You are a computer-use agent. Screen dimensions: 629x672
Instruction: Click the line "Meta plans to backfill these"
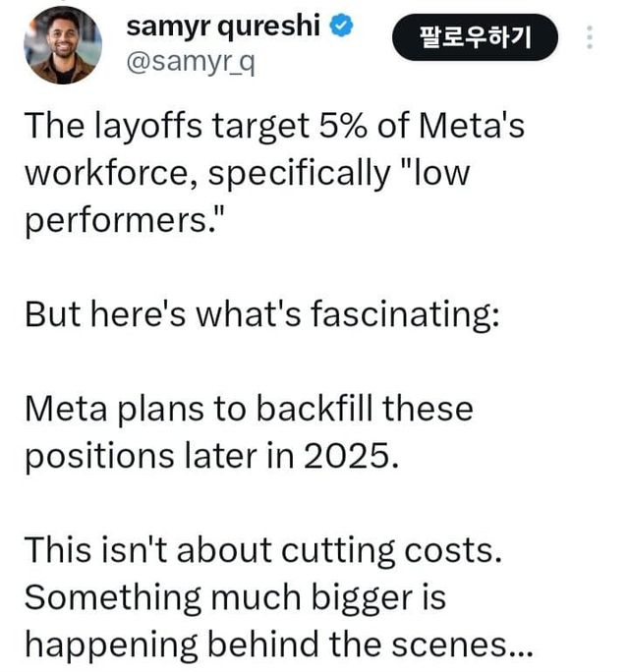tap(249, 409)
